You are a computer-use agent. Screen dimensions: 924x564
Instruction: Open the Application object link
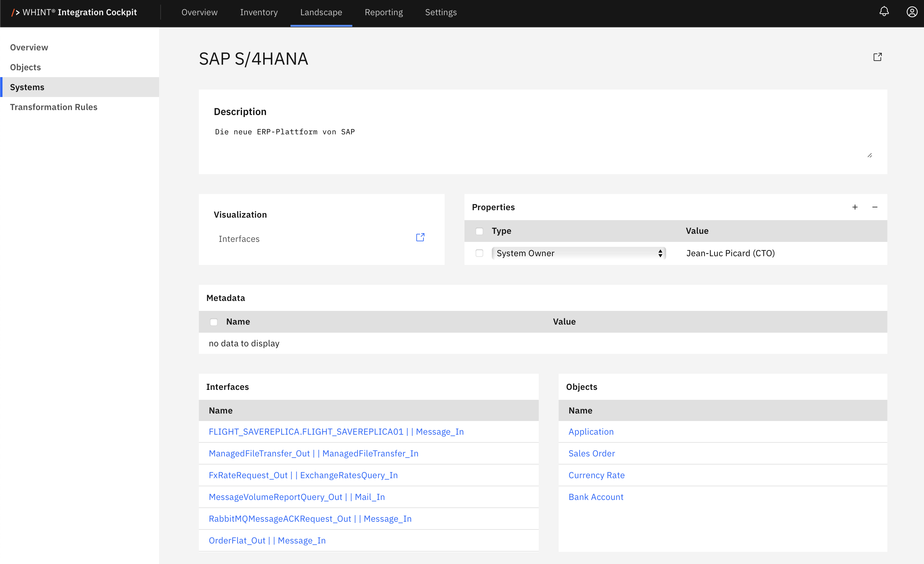(x=591, y=432)
